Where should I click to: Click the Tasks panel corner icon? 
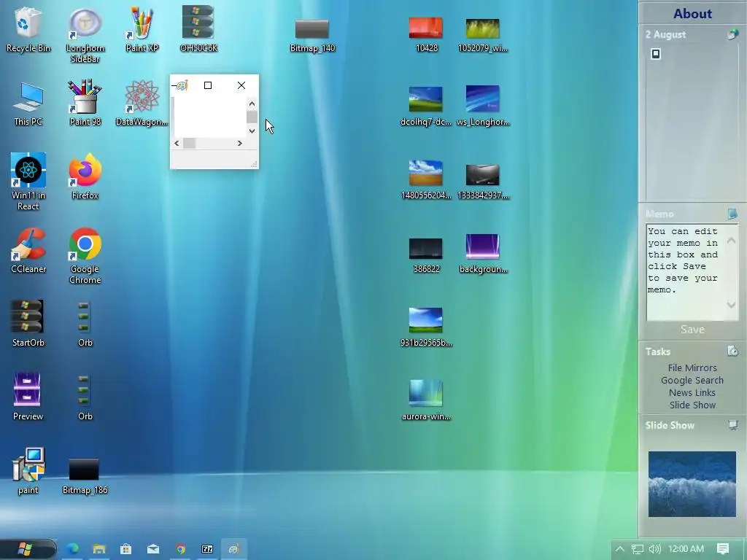pyautogui.click(x=732, y=351)
